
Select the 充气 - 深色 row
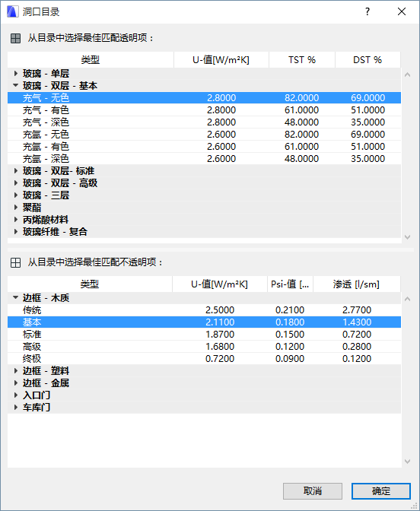(204, 122)
